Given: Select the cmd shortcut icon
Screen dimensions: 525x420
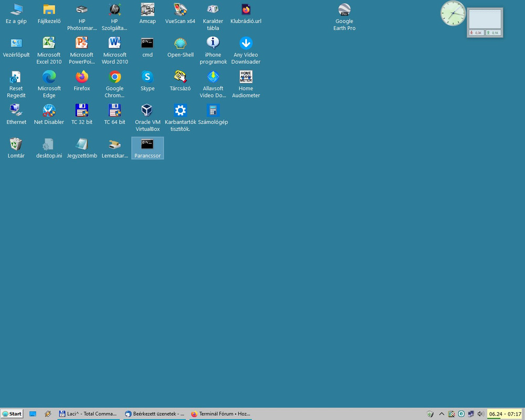Looking at the screenshot, I should point(148,48).
